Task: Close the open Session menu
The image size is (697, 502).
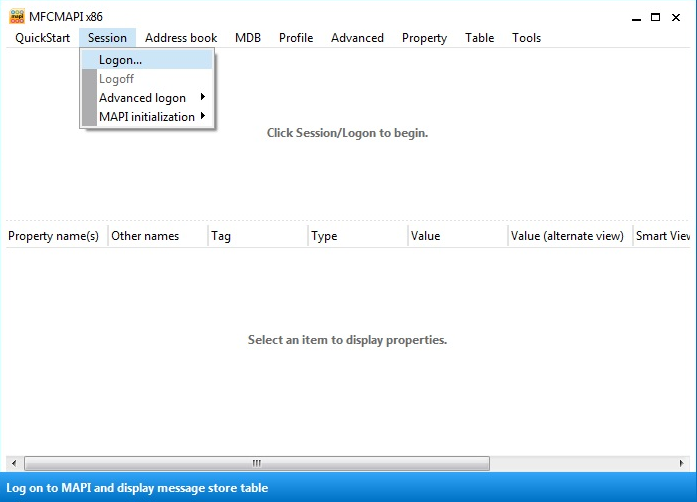Action: [x=107, y=38]
